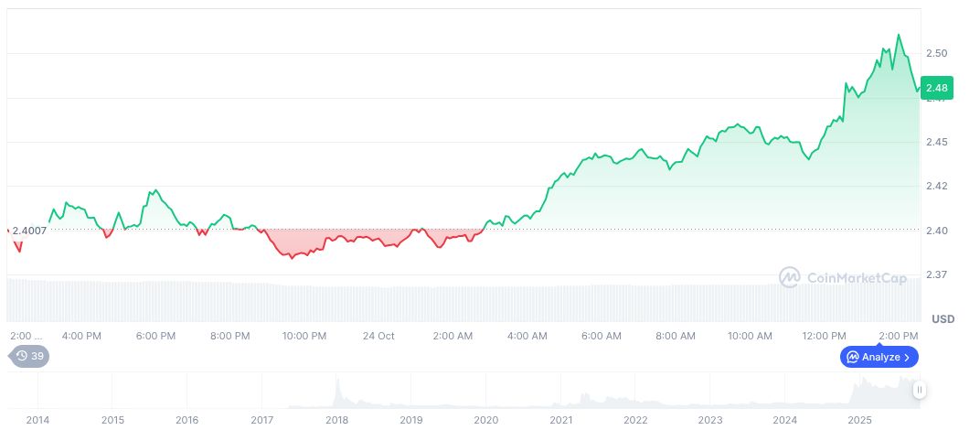Click the history clock icon badge
The height and width of the screenshot is (430, 980).
21,357
